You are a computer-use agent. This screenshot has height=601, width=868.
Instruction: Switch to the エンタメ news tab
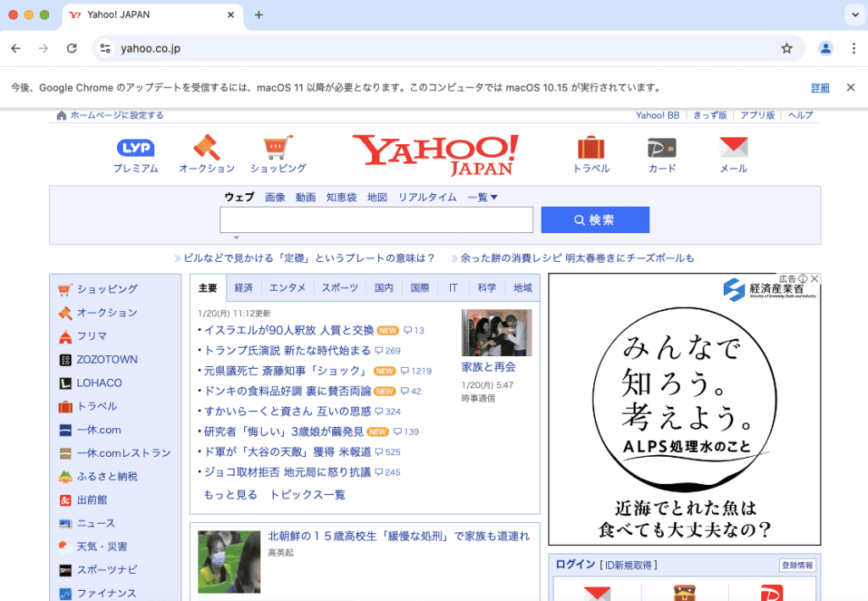pos(287,287)
